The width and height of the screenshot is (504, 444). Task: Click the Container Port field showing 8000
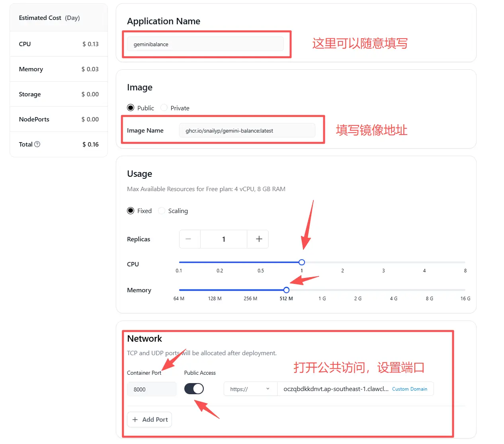152,389
